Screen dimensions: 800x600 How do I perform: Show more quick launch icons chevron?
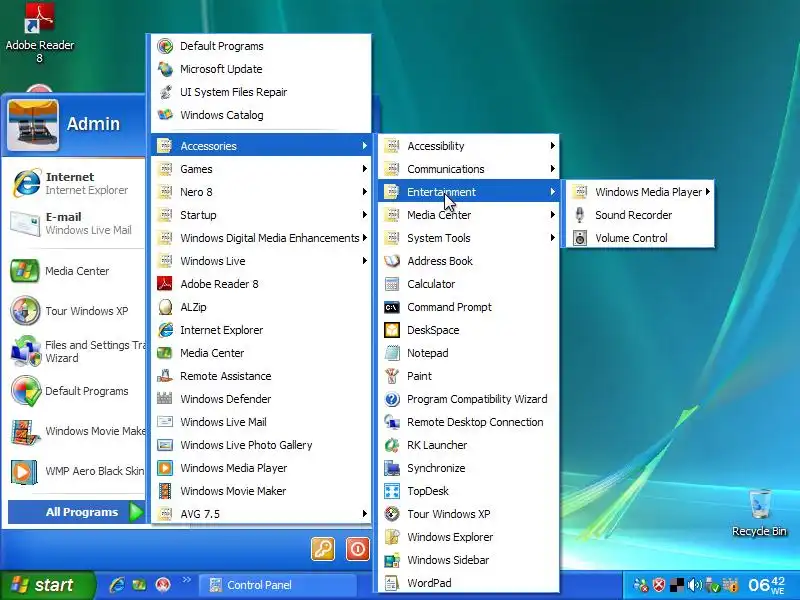pos(186,580)
